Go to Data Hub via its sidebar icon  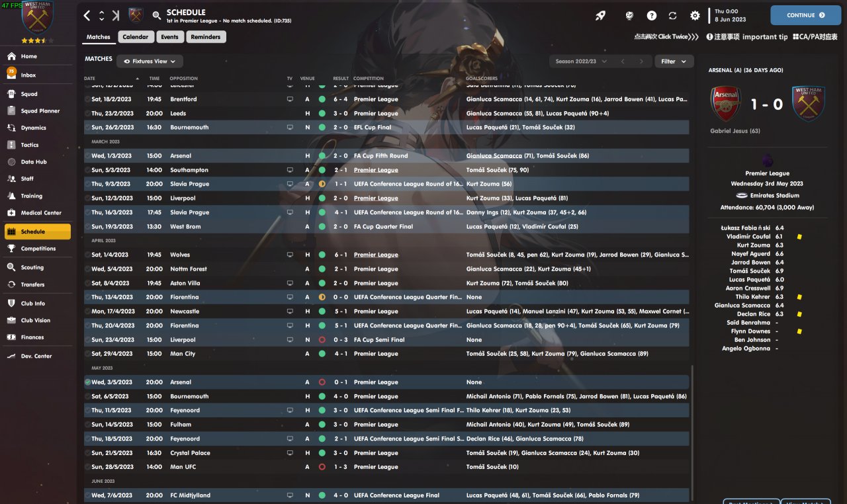pyautogui.click(x=11, y=162)
